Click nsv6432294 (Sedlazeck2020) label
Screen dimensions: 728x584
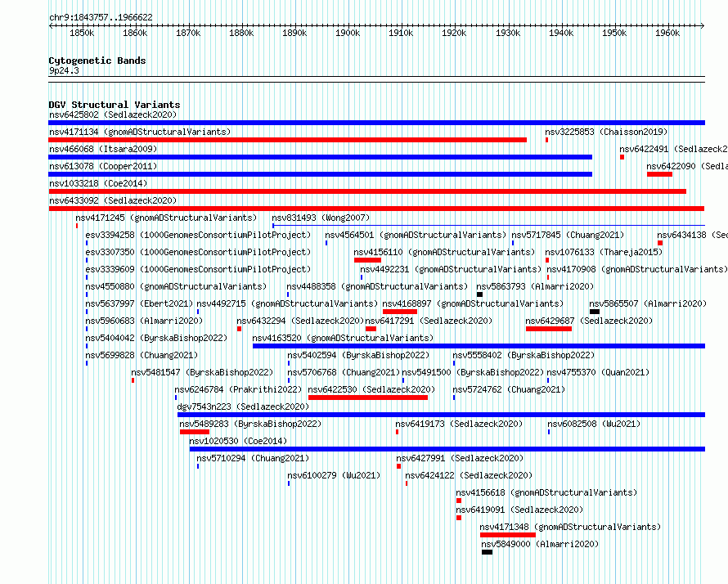point(300,321)
